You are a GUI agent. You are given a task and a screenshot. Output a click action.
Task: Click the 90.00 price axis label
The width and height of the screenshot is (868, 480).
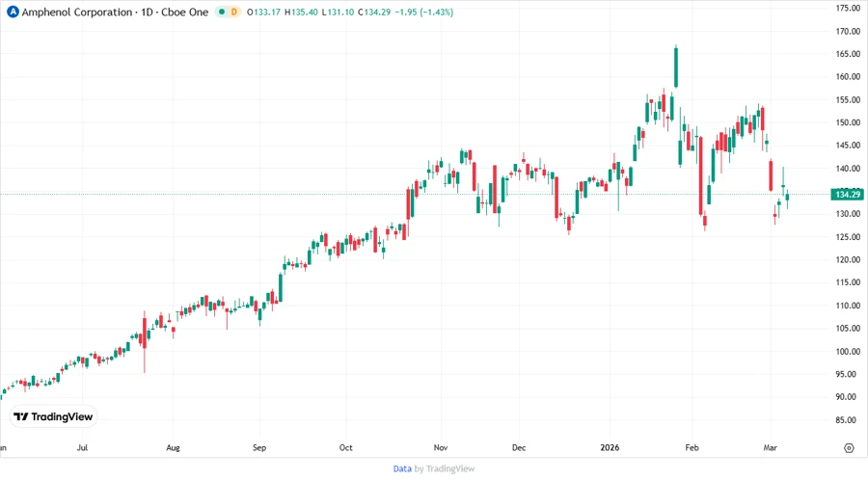coord(848,397)
